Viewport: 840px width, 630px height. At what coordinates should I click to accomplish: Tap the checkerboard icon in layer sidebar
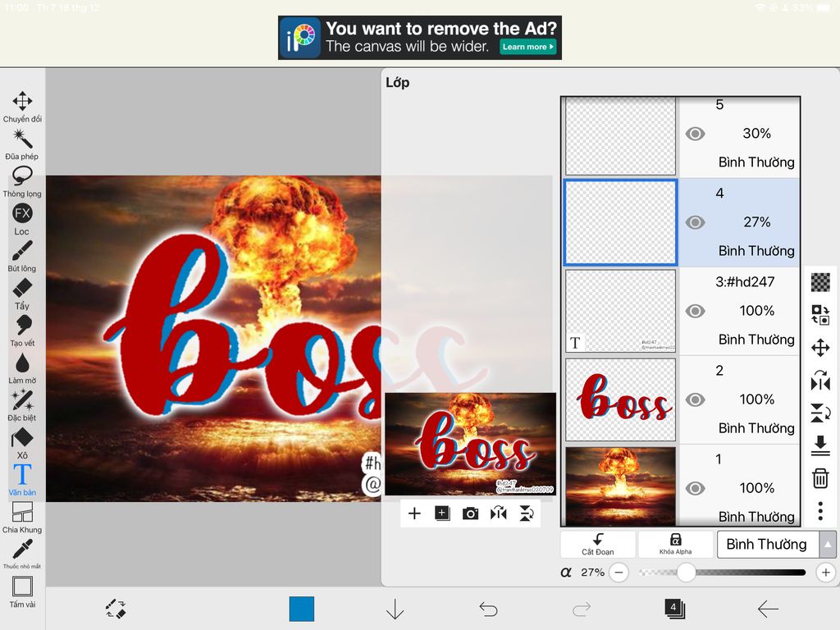(820, 282)
